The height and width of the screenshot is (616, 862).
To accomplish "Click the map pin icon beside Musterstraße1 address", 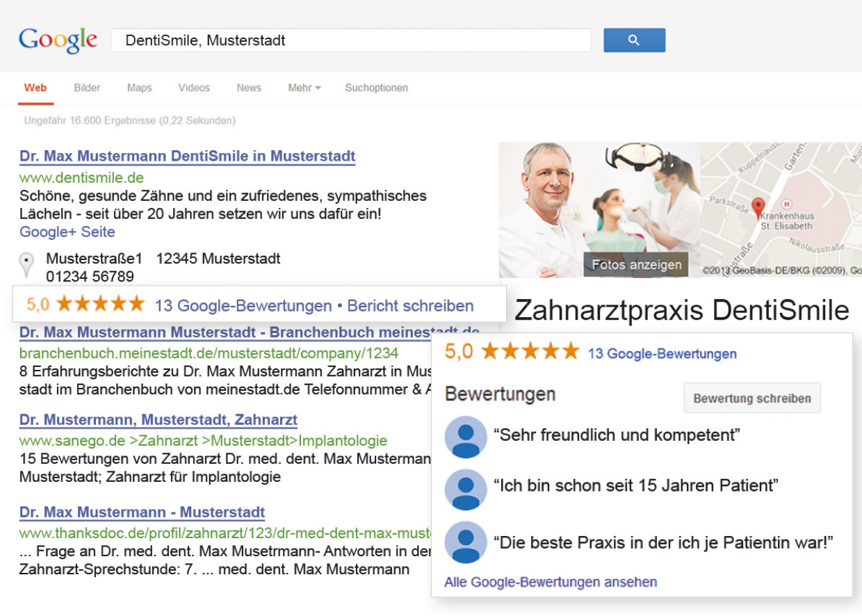I will (x=26, y=265).
